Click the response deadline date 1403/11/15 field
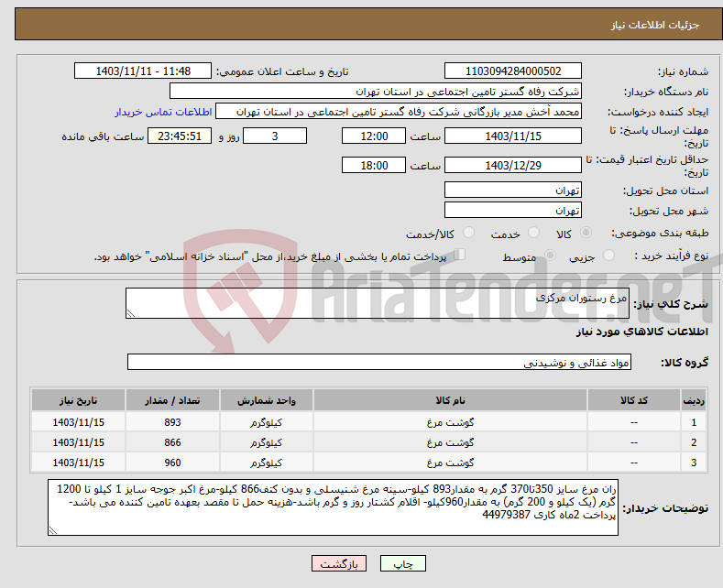 click(x=513, y=136)
